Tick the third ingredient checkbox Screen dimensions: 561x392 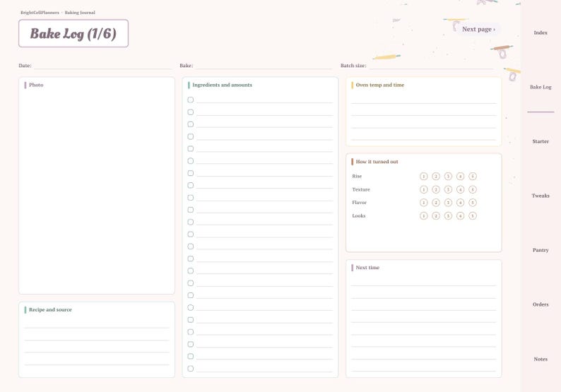(x=191, y=124)
